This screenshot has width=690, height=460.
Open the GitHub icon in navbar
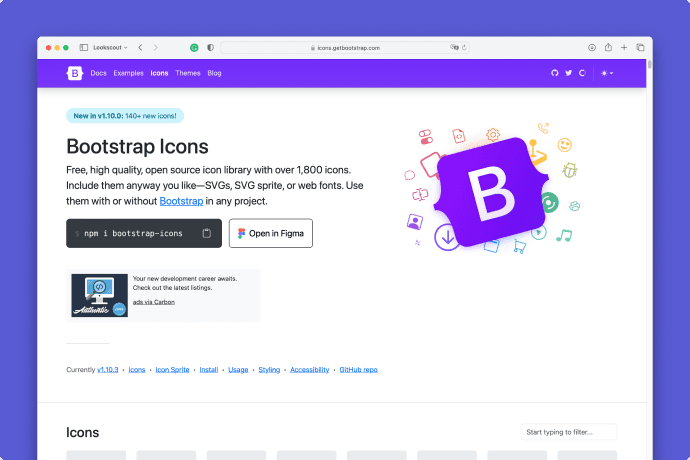tap(554, 73)
